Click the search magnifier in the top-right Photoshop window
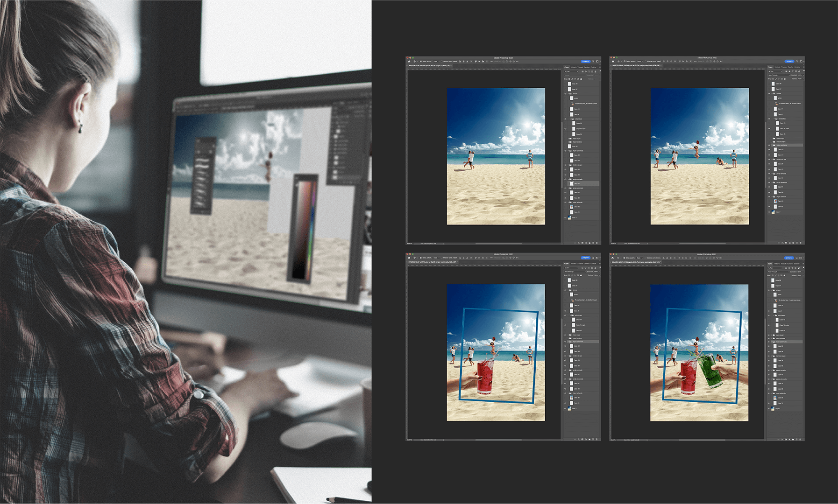 click(x=797, y=61)
